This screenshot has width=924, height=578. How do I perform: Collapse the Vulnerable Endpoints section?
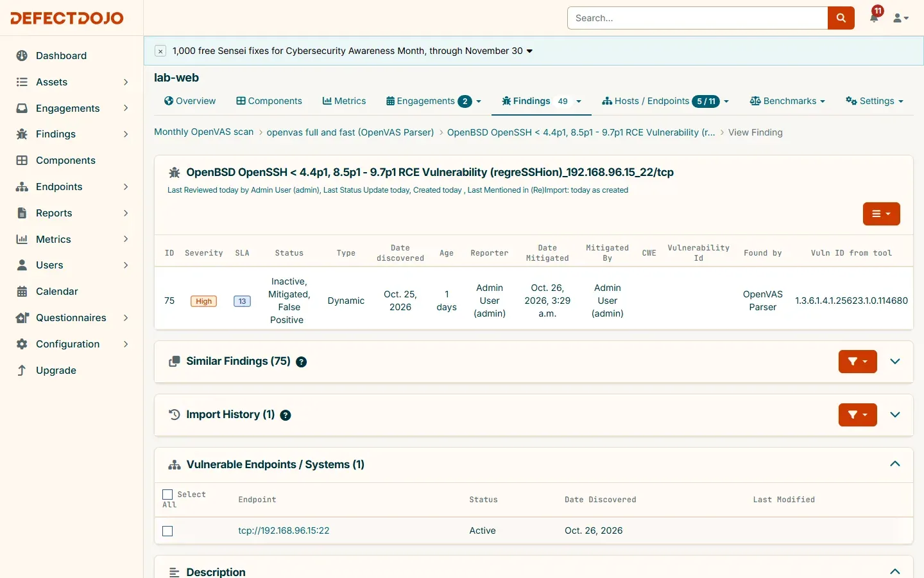pos(895,464)
